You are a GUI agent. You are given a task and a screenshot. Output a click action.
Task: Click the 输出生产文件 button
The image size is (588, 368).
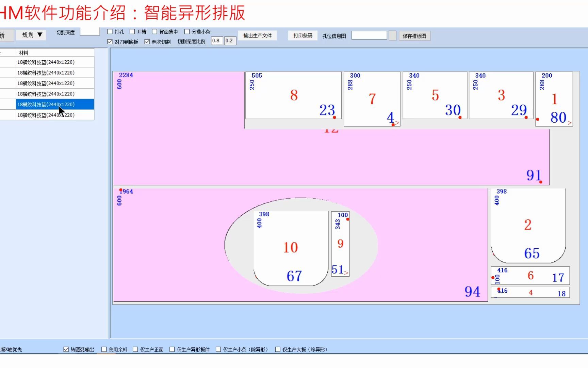(x=258, y=35)
